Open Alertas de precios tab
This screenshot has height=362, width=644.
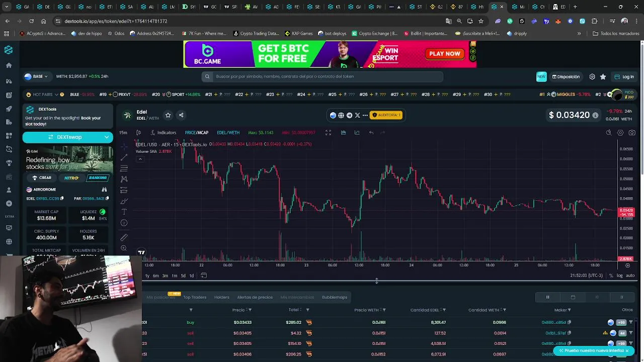255,297
